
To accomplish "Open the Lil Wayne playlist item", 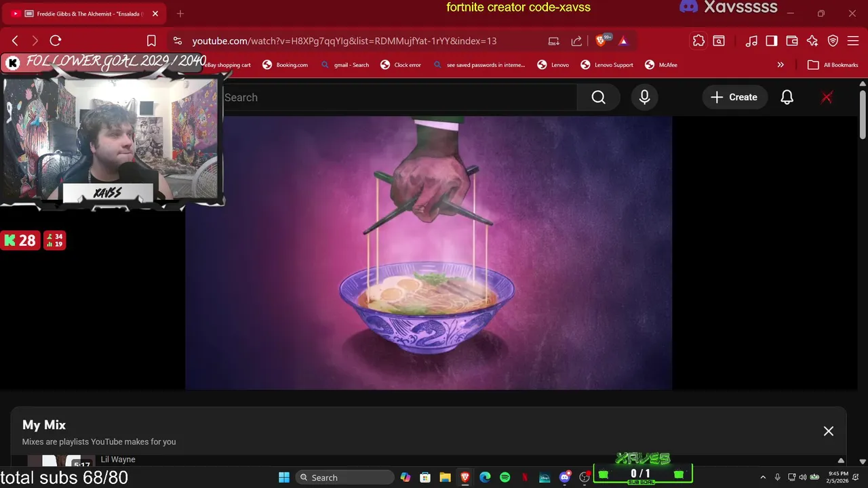I will (x=118, y=460).
